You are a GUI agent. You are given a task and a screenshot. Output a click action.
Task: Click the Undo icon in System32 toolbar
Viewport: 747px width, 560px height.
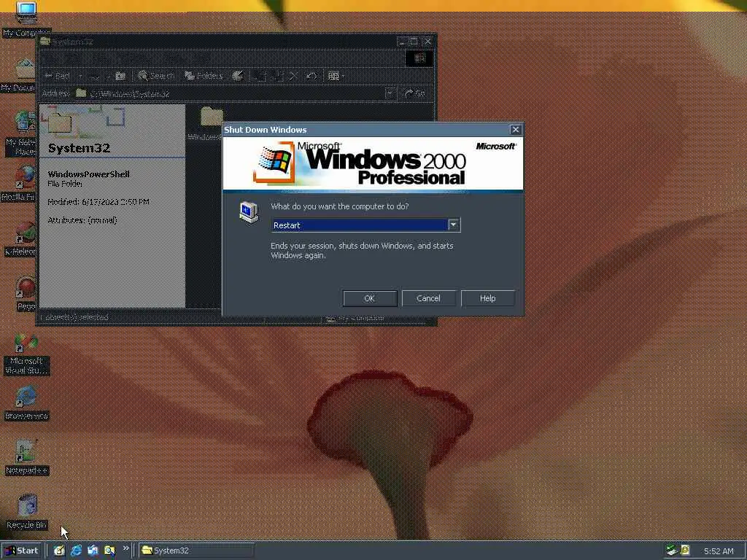[x=311, y=76]
